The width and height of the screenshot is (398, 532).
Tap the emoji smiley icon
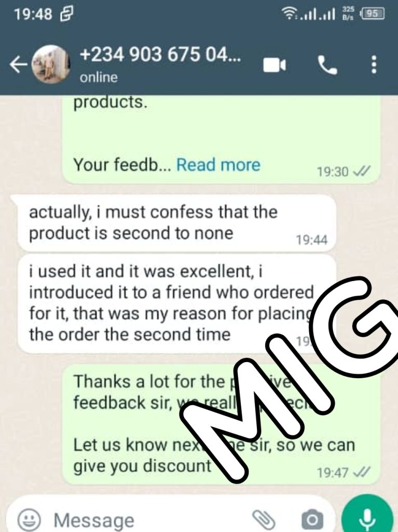tap(29, 519)
